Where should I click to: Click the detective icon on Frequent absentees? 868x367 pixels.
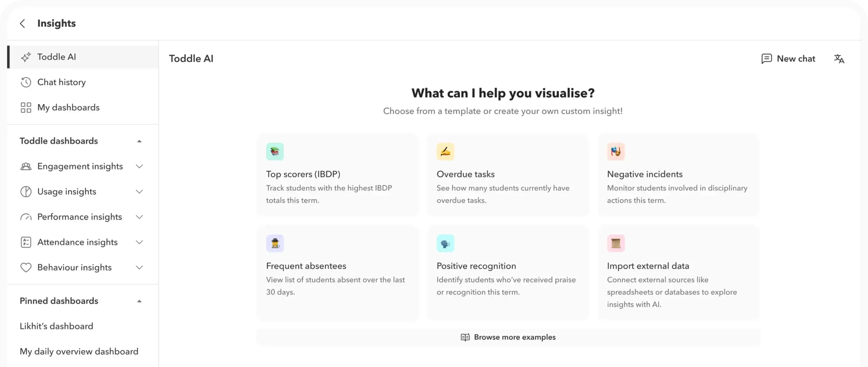point(275,243)
